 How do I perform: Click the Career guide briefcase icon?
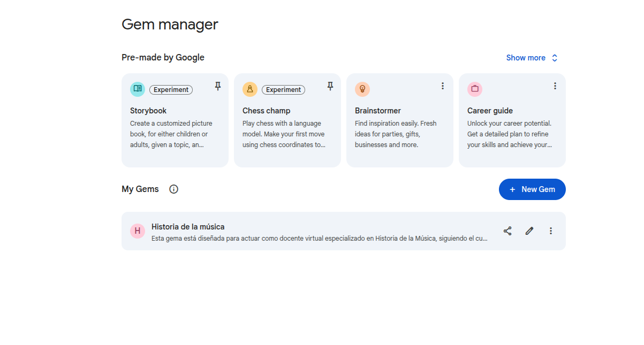[x=475, y=89]
